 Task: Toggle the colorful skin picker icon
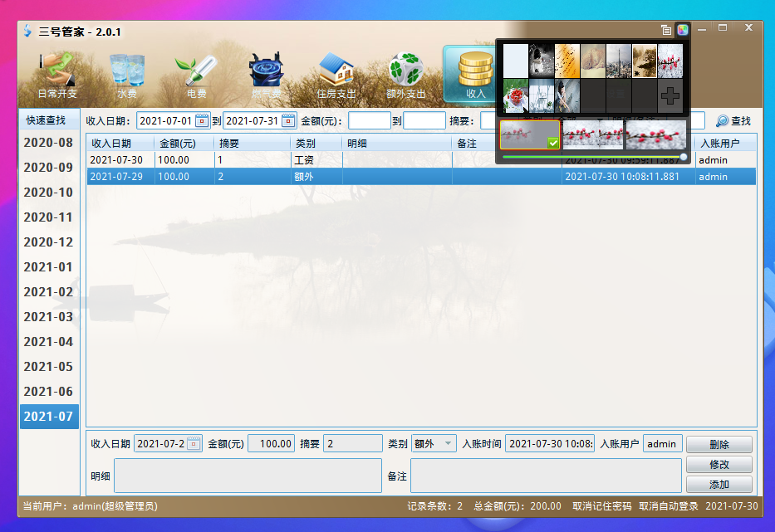coord(683,30)
